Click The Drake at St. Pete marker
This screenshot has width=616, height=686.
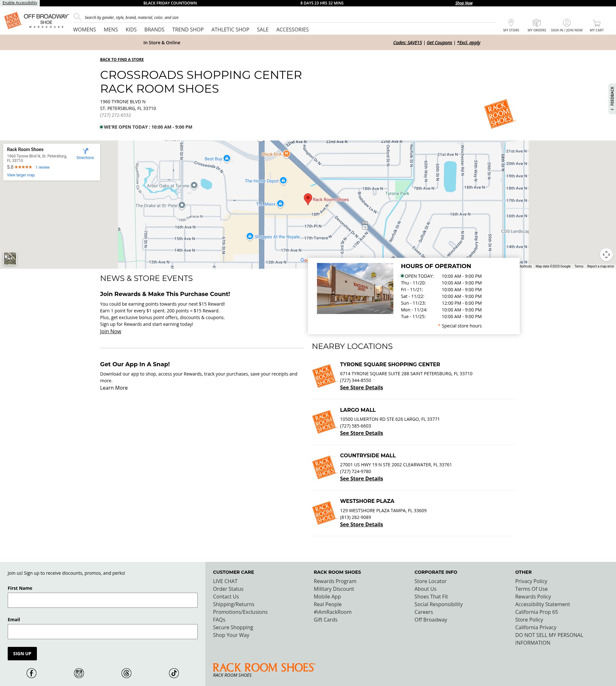pyautogui.click(x=182, y=205)
